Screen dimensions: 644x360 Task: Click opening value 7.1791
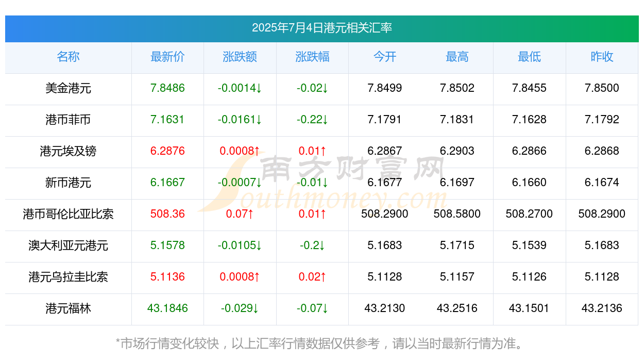pyautogui.click(x=385, y=120)
